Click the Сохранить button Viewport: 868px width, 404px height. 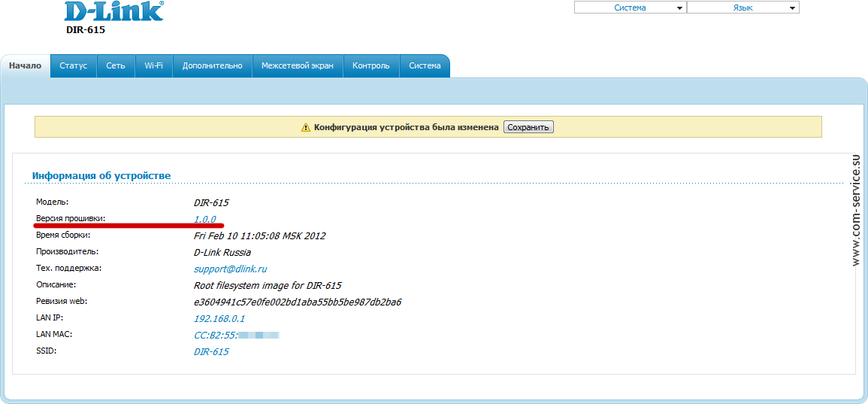(x=528, y=127)
